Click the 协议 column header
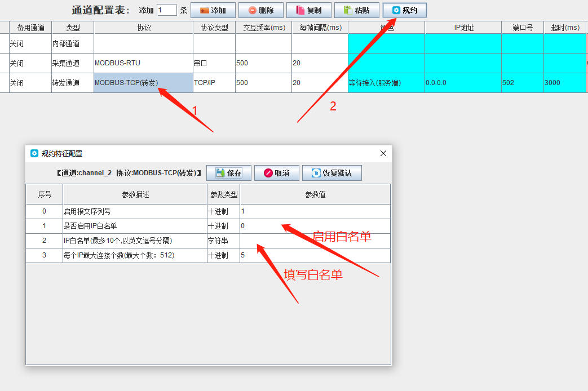 [x=143, y=28]
